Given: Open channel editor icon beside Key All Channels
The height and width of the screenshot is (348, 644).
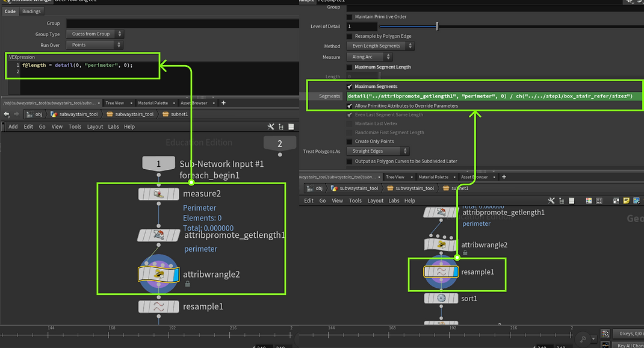Looking at the screenshot, I should pos(605,345).
